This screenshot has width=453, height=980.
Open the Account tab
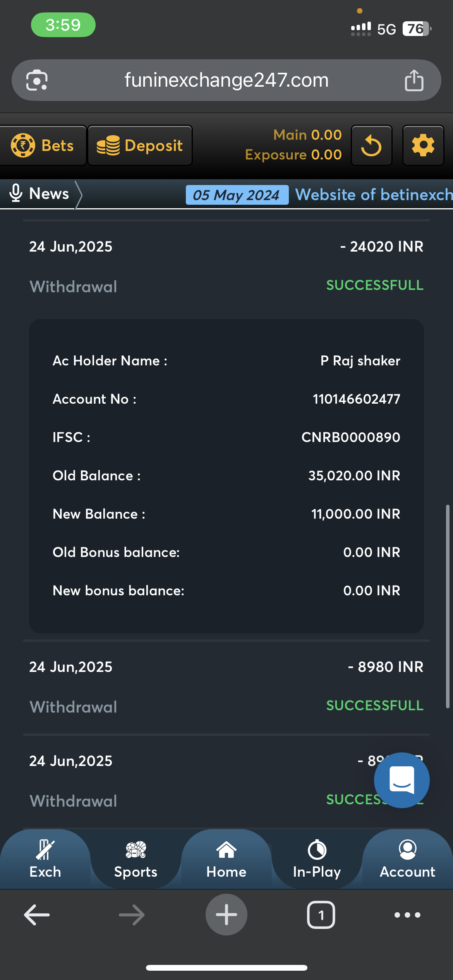pos(407,858)
